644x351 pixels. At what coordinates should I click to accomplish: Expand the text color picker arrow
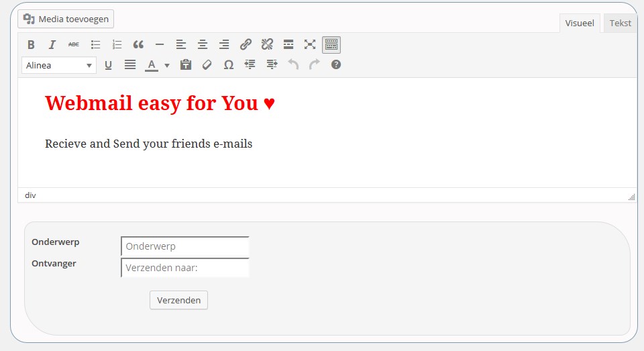tap(167, 65)
